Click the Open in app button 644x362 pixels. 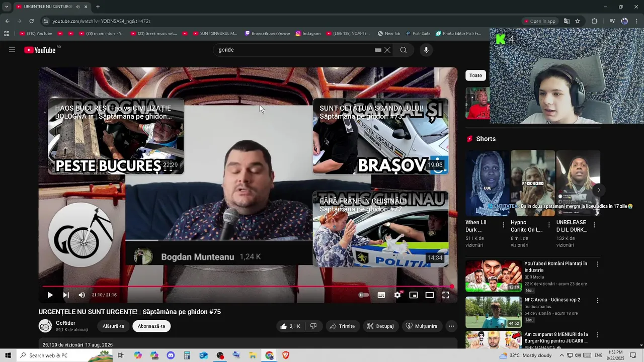[539, 21]
